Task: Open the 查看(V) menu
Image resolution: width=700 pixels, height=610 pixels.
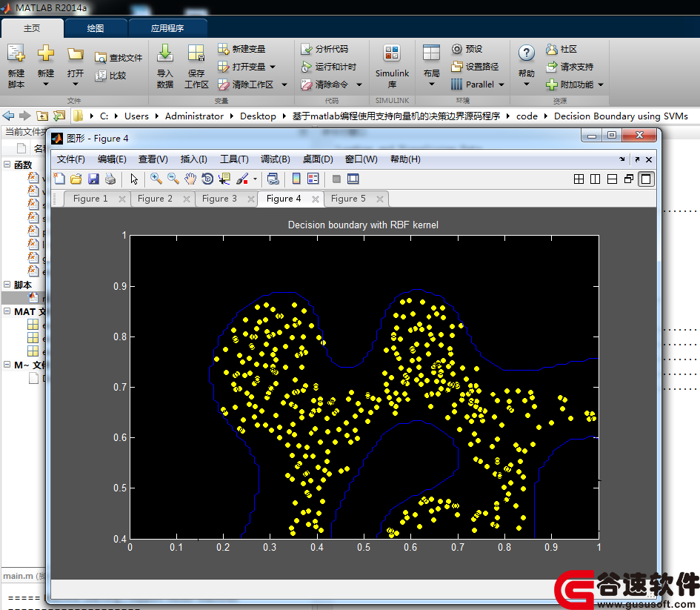Action: tap(153, 159)
